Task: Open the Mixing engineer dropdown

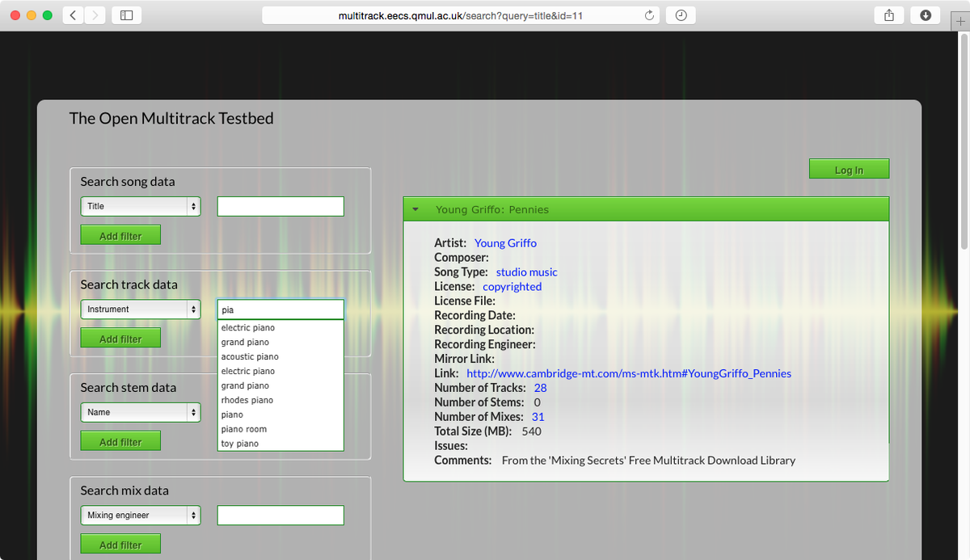Action: (x=141, y=516)
